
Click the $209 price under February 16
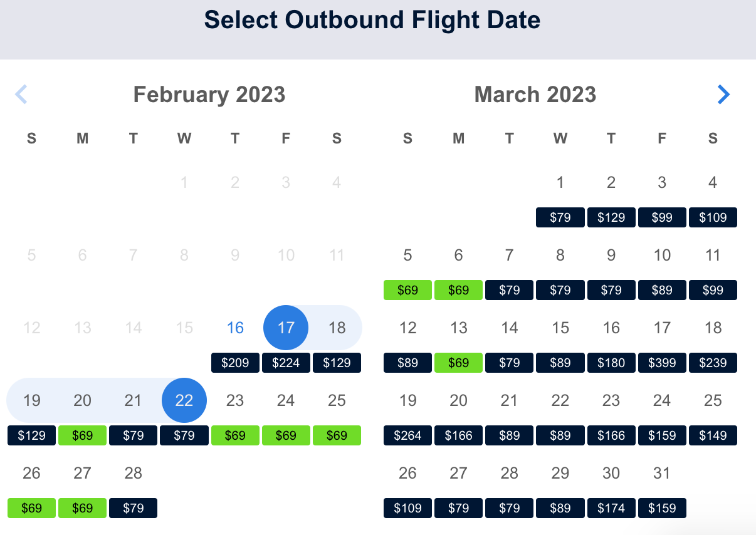pyautogui.click(x=234, y=363)
